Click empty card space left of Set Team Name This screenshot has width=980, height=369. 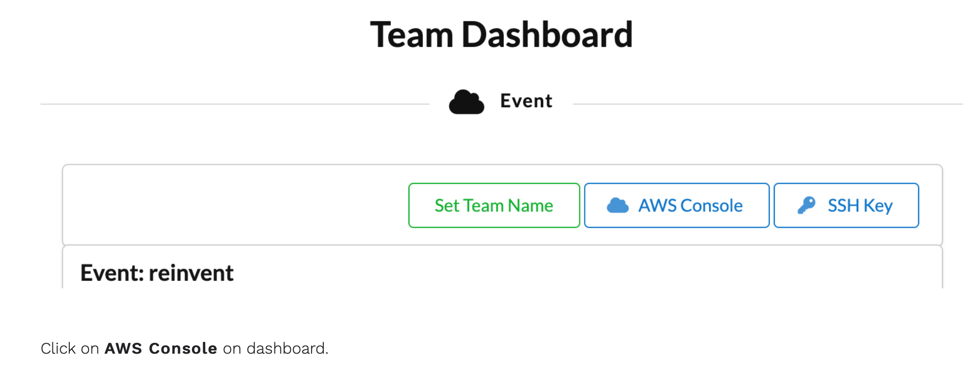235,205
